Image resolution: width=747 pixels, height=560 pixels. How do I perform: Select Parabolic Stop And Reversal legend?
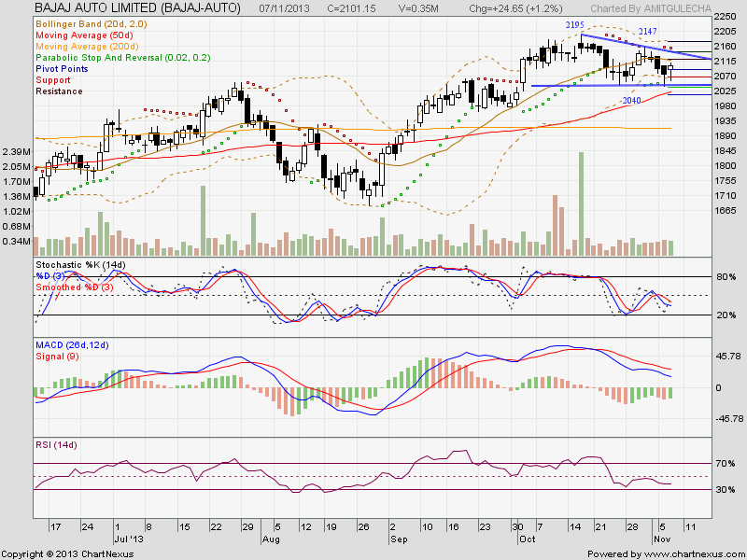(x=123, y=58)
